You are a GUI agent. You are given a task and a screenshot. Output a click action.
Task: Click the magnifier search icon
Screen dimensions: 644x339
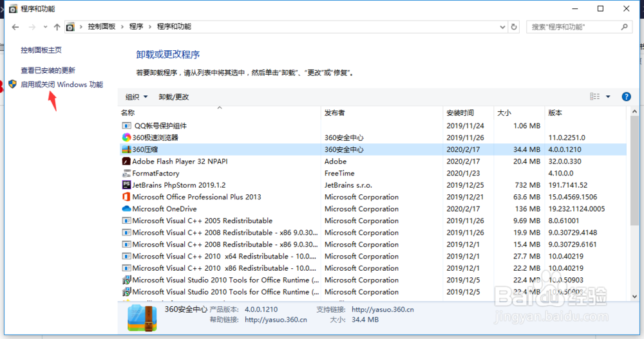coord(624,27)
